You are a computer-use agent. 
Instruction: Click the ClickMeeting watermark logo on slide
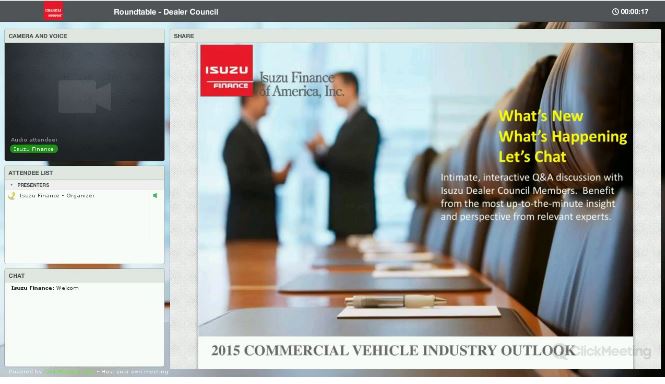coord(602,351)
